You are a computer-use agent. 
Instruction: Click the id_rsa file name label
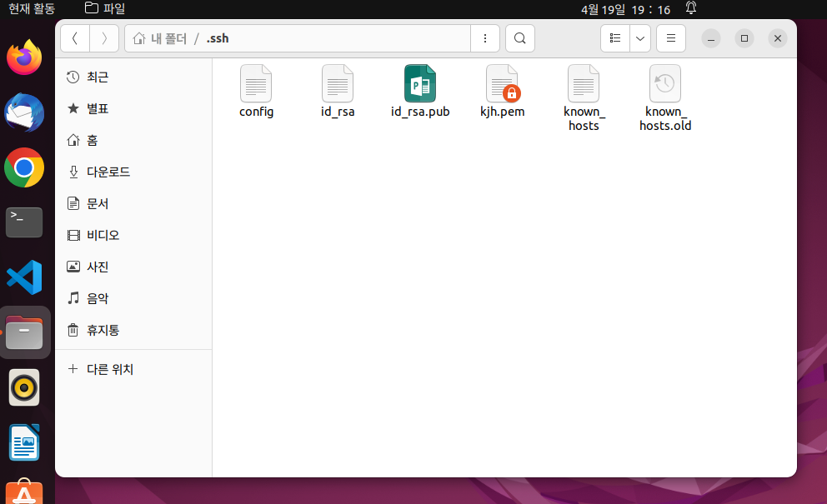tap(338, 112)
